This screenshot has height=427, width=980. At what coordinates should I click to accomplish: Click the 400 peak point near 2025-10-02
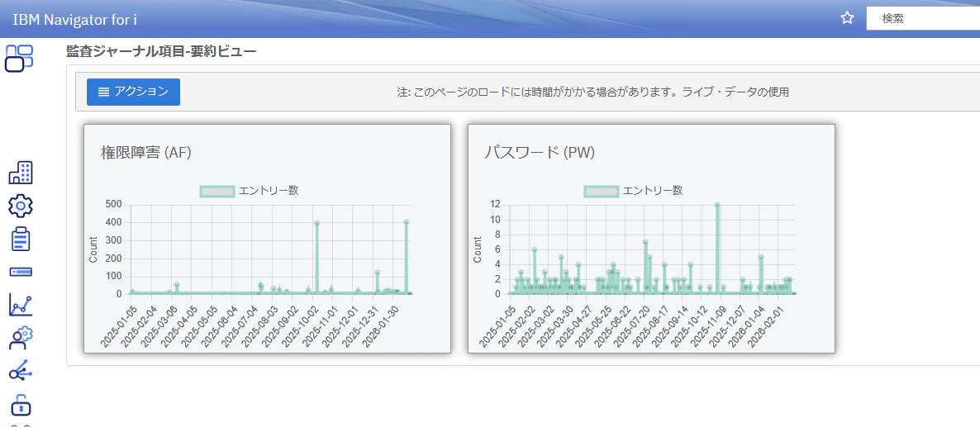pos(316,223)
